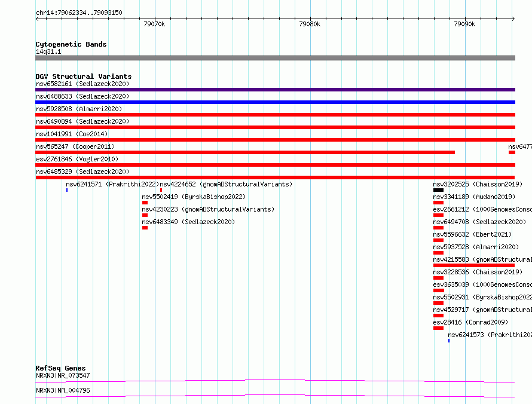Click the blue nsv6488633 variant bar
The image size is (532, 404).
pyautogui.click(x=275, y=102)
